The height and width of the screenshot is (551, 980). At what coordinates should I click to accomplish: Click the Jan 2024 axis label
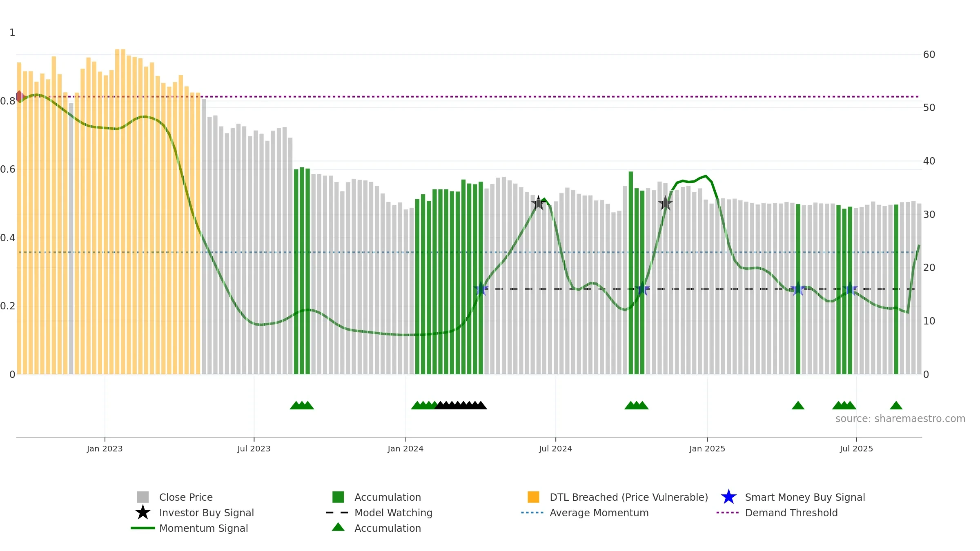[x=405, y=449]
